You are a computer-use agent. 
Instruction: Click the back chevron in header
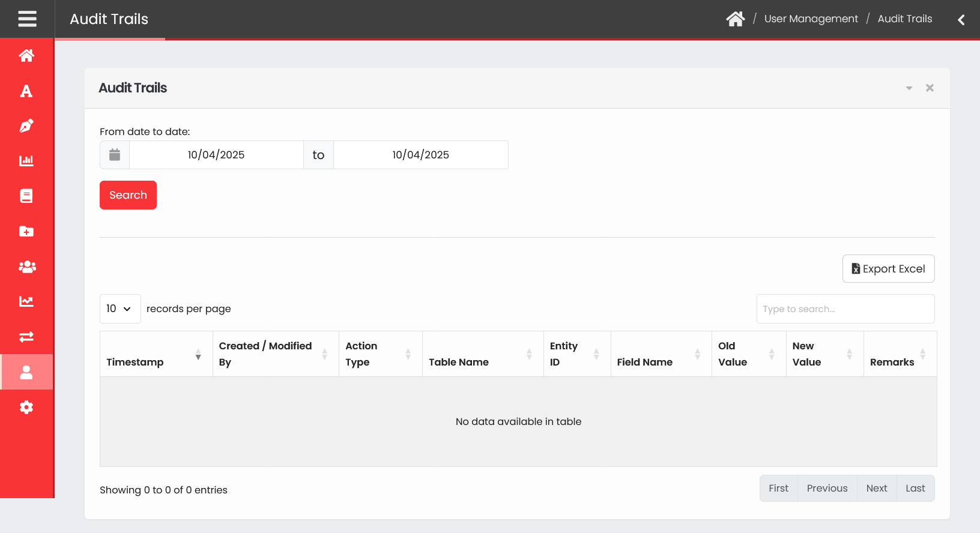[961, 19]
